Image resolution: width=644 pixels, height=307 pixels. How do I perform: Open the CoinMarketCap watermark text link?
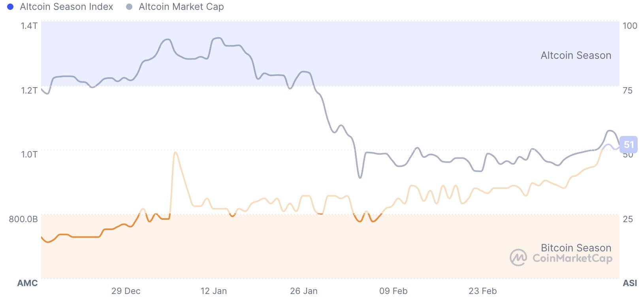click(x=572, y=258)
